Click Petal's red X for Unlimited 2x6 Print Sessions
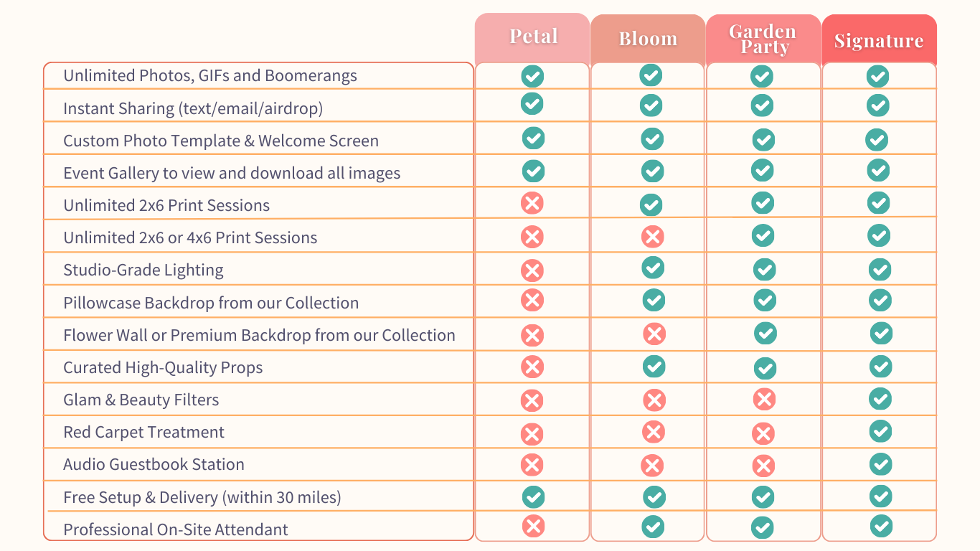Image resolution: width=980 pixels, height=551 pixels. 532,204
